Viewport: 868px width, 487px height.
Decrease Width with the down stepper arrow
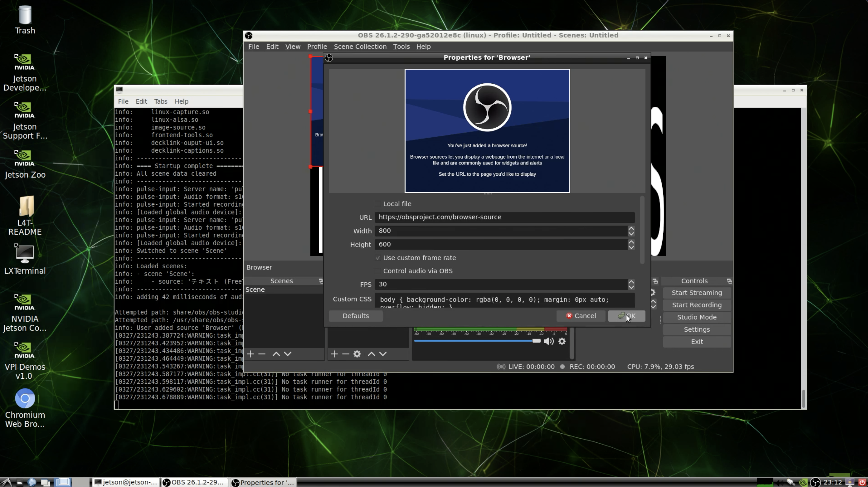coord(631,233)
